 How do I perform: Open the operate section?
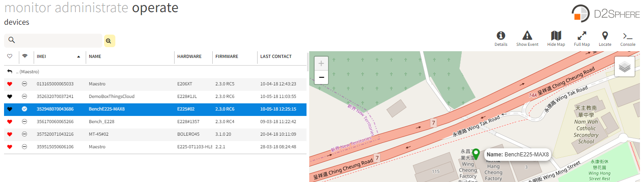tap(155, 9)
